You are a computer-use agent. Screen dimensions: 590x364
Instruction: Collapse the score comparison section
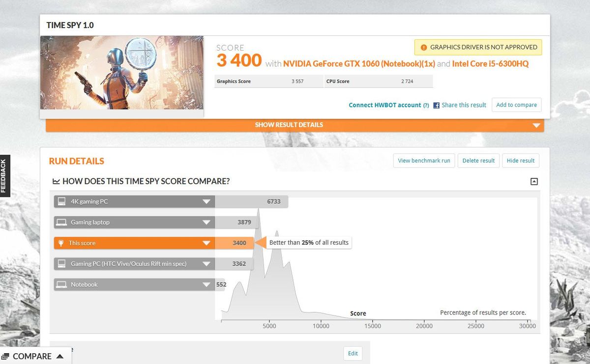534,181
